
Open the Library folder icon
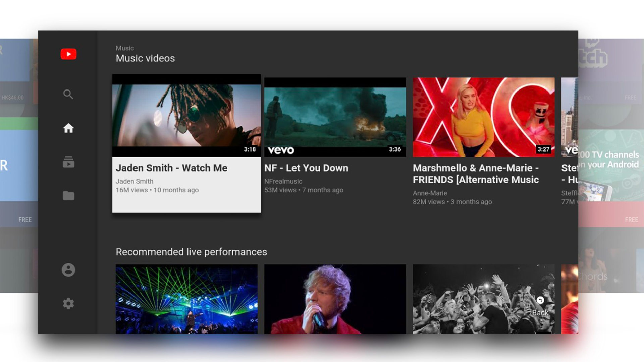68,195
